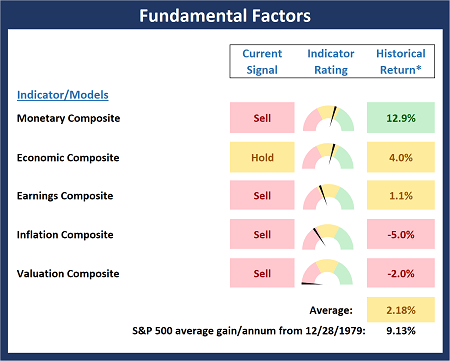450x361 pixels.
Task: Select the -5.0% historical return cell
Action: pos(401,234)
